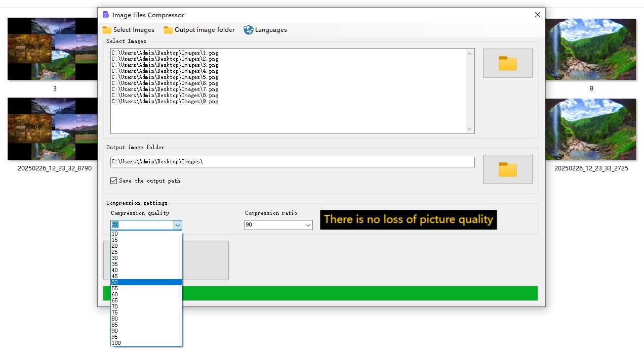Select 10 from the quality list
The width and height of the screenshot is (644, 359).
click(146, 234)
